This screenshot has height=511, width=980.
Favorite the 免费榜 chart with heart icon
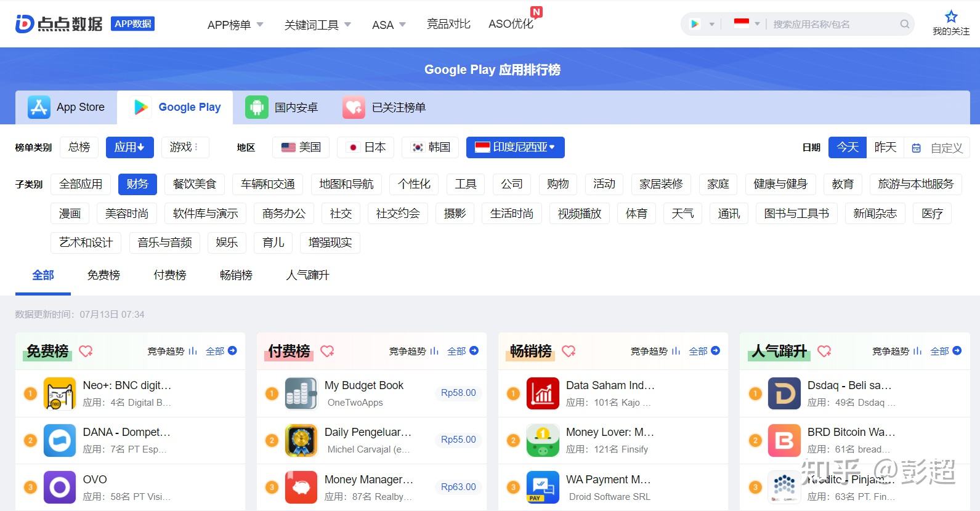click(x=86, y=351)
